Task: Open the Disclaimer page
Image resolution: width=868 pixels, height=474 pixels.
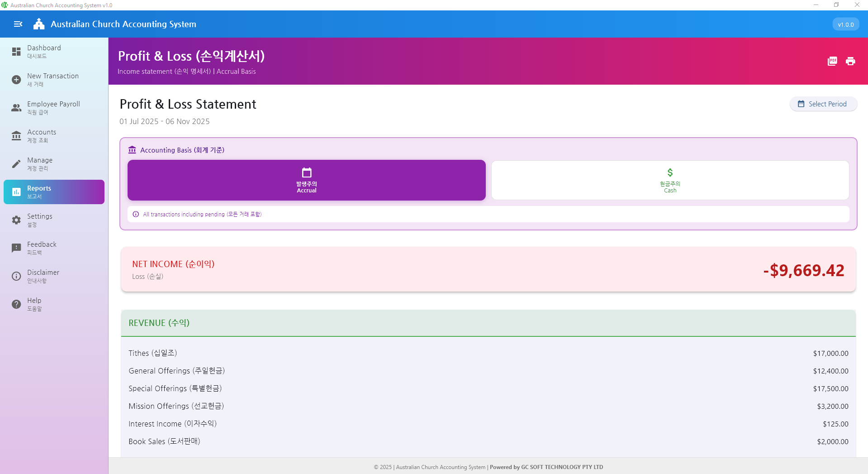Action: point(16,276)
